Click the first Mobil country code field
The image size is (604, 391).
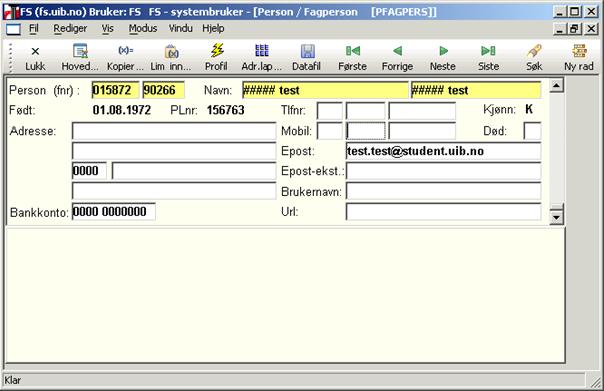[x=330, y=131]
